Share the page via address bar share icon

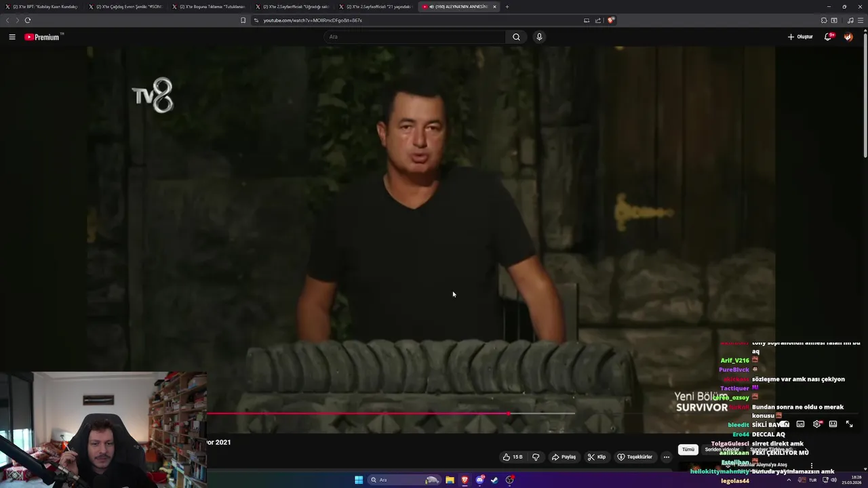[597, 20]
